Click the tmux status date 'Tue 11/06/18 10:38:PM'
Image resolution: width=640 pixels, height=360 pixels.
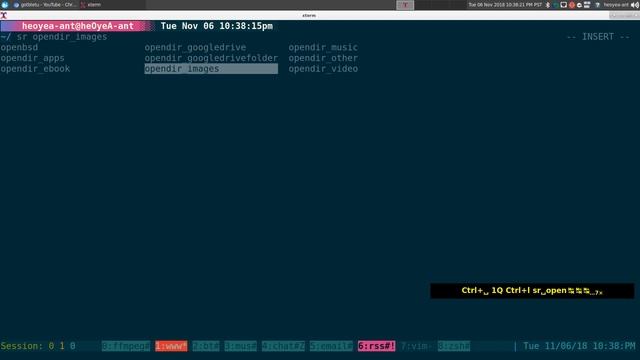[x=579, y=346]
